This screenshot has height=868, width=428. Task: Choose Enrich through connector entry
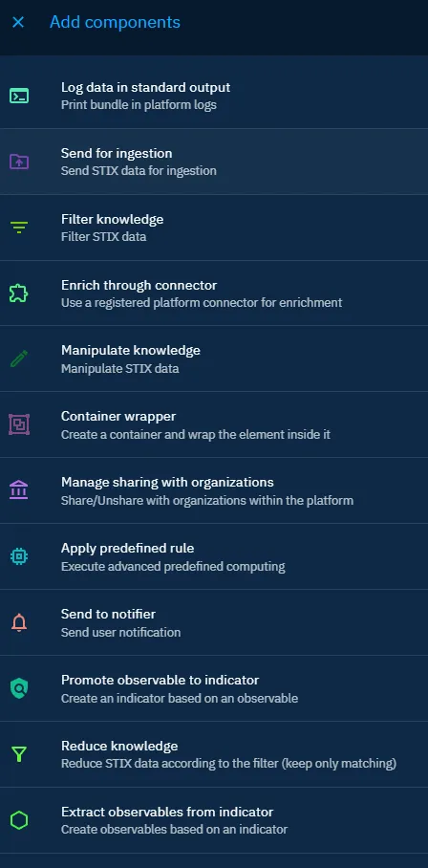point(214,293)
